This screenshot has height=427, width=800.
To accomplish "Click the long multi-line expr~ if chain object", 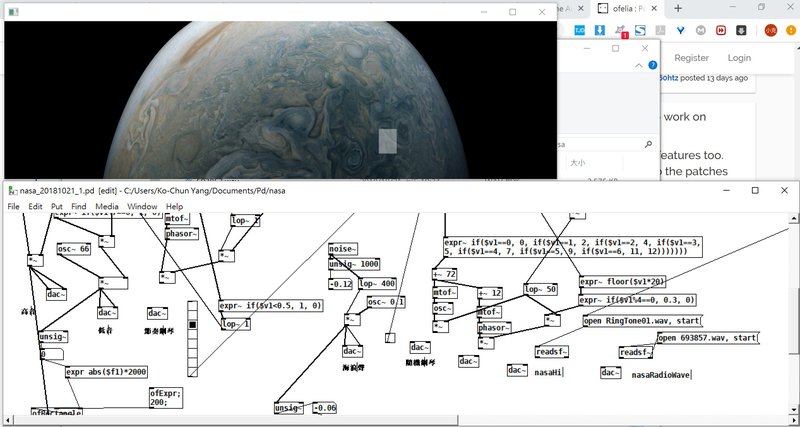I will click(573, 247).
